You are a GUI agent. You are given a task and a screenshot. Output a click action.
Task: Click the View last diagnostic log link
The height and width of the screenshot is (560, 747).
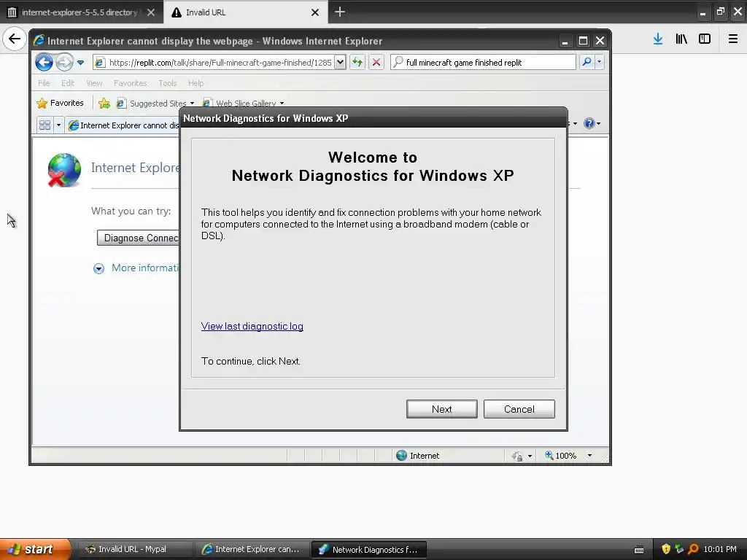252,326
